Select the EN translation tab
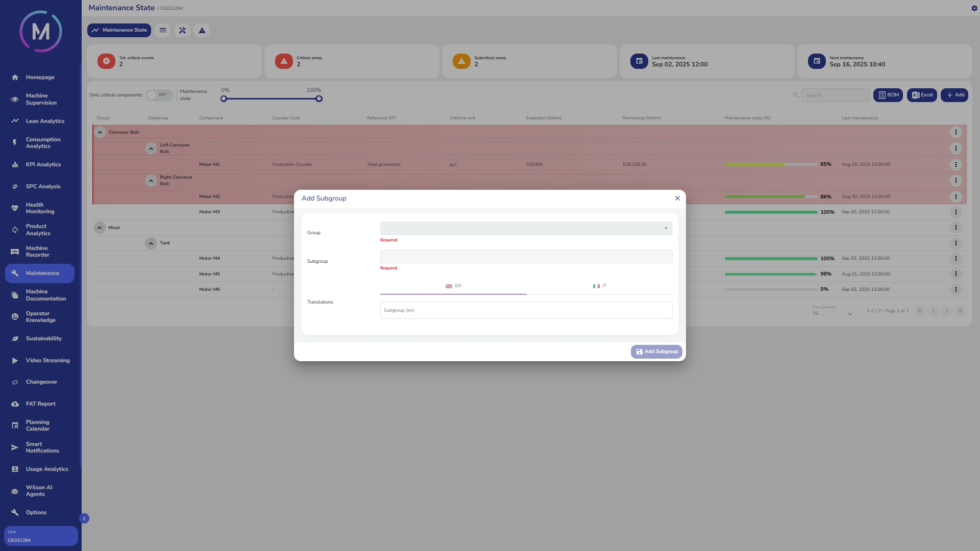This screenshot has height=551, width=980. click(453, 286)
